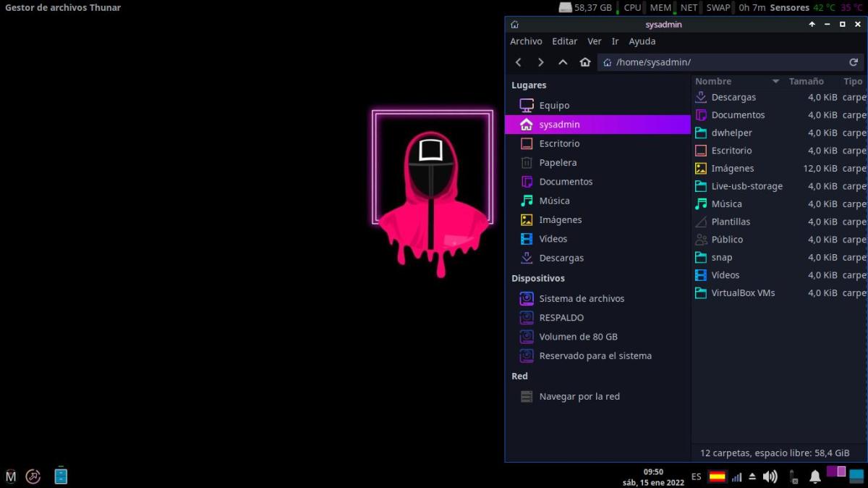The width and height of the screenshot is (868, 488).
Task: Open the volume speaker tray icon
Action: [x=770, y=476]
